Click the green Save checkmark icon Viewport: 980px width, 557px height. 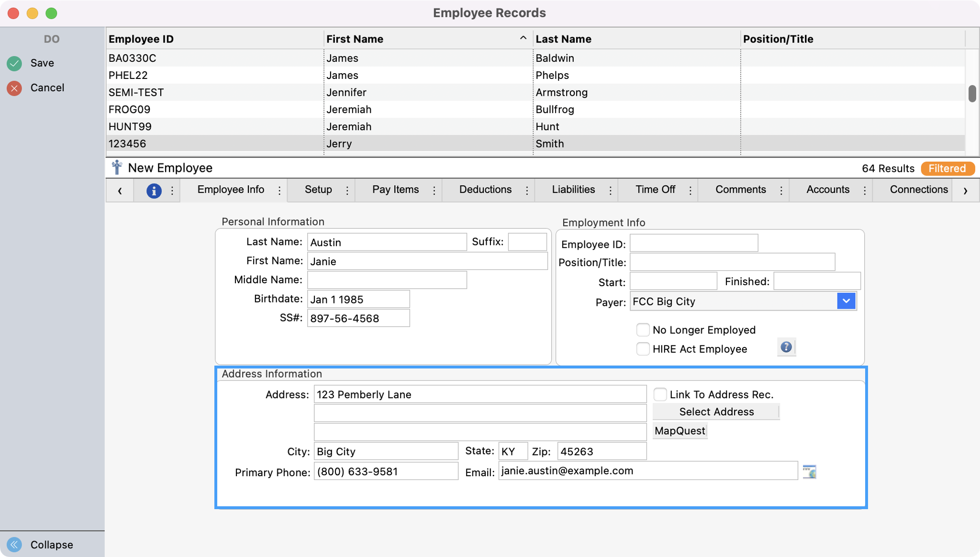[14, 63]
